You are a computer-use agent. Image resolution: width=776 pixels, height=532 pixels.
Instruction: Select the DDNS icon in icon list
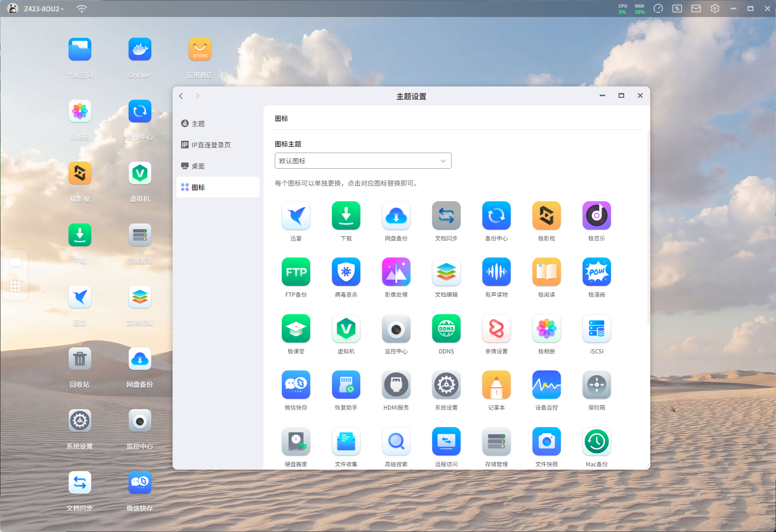tap(446, 328)
